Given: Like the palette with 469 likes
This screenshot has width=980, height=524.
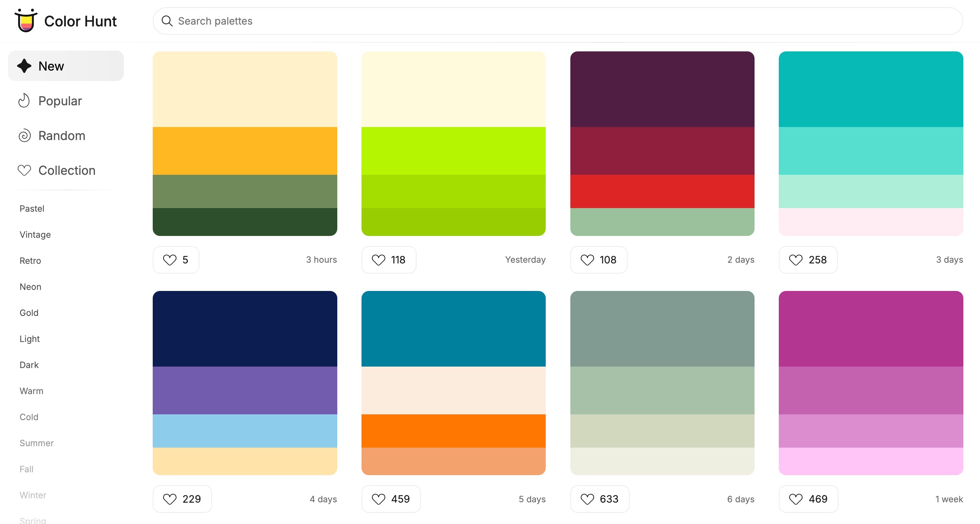Looking at the screenshot, I should [808, 499].
